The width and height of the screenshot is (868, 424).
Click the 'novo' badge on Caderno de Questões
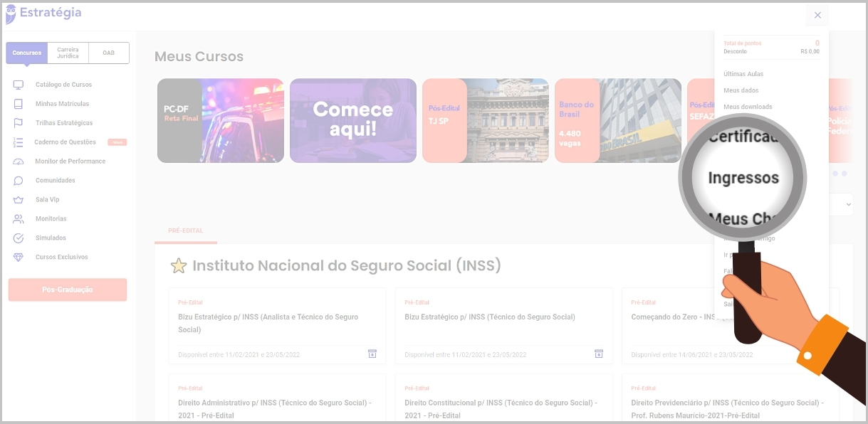(x=117, y=142)
